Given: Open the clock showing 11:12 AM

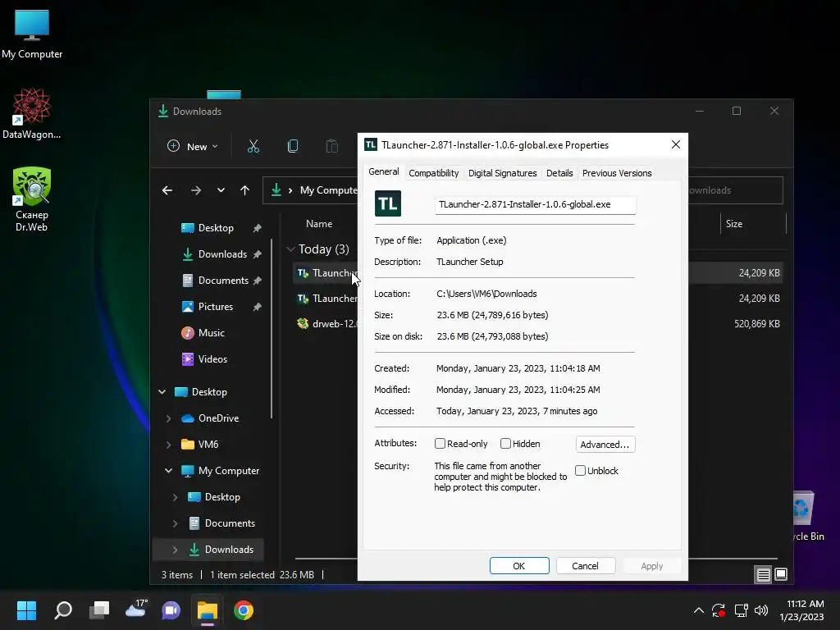Looking at the screenshot, I should click(801, 610).
